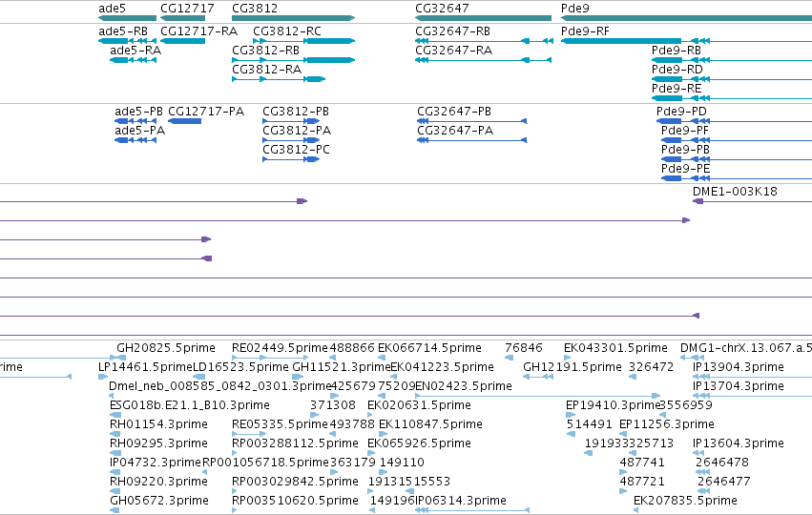Open EST IP13904.3prime
The height and width of the screenshot is (515, 812).
tap(739, 367)
